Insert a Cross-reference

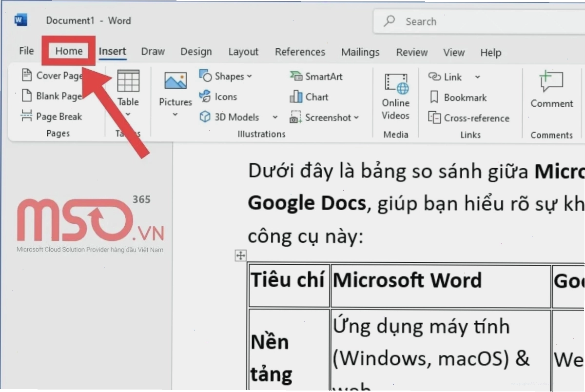pyautogui.click(x=468, y=118)
